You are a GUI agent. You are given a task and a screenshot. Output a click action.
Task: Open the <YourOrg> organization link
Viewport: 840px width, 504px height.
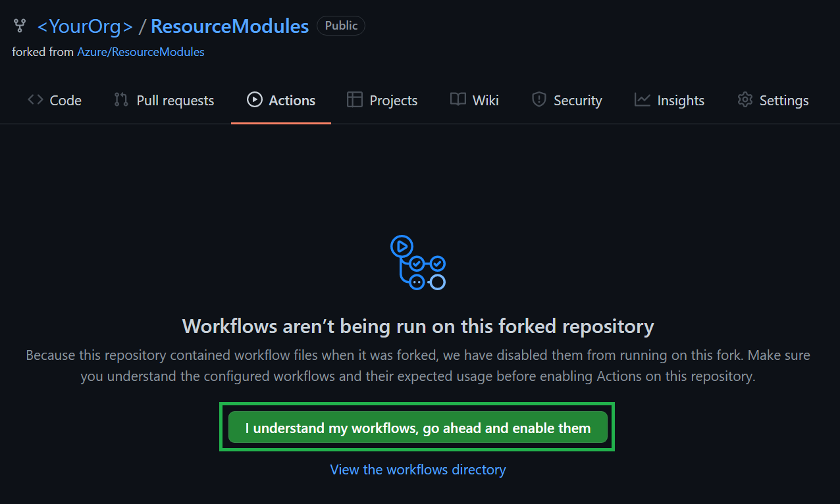(x=85, y=26)
